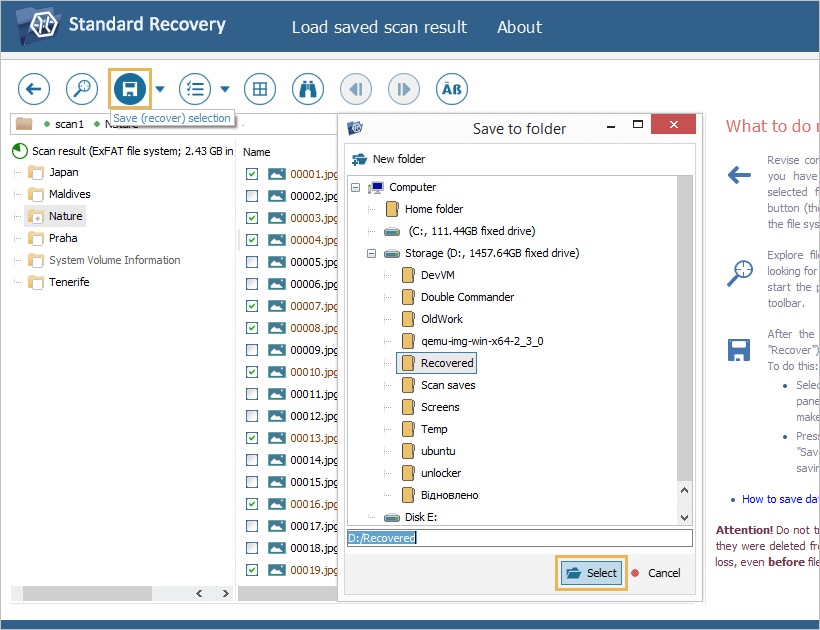Click the Äß character encoding icon
Viewport: 820px width, 630px height.
click(x=452, y=89)
